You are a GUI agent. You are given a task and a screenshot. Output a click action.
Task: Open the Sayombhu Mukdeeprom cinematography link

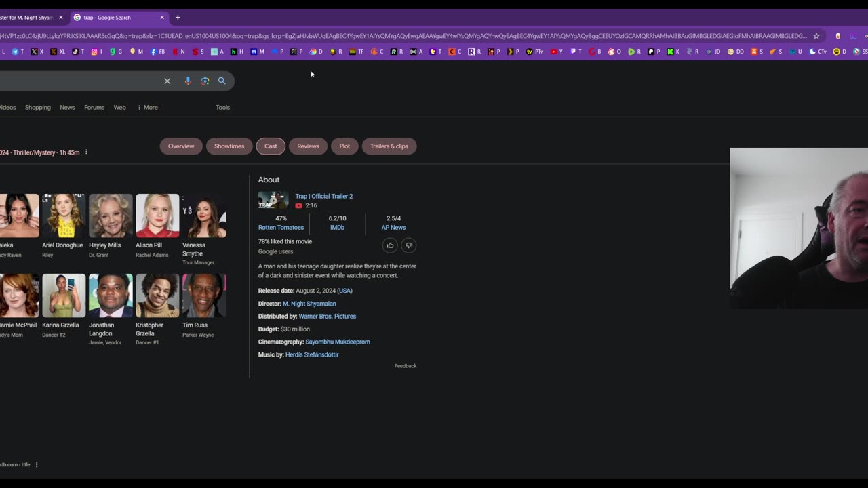(338, 342)
